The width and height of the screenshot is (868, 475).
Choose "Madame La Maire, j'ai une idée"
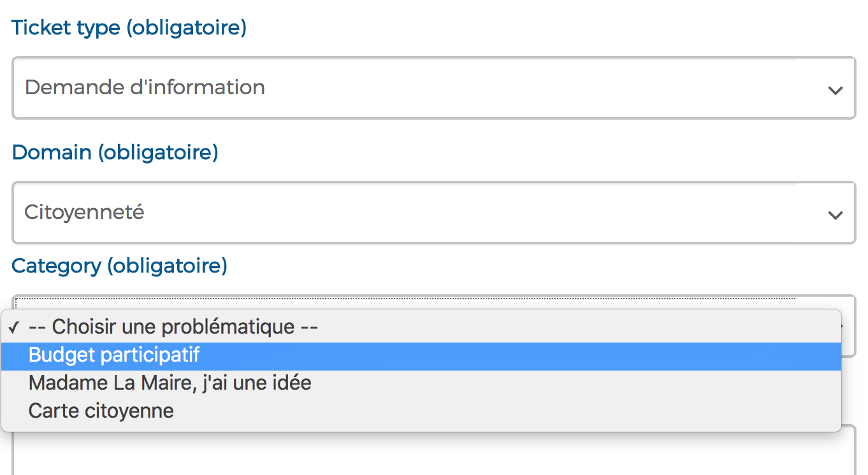click(170, 383)
